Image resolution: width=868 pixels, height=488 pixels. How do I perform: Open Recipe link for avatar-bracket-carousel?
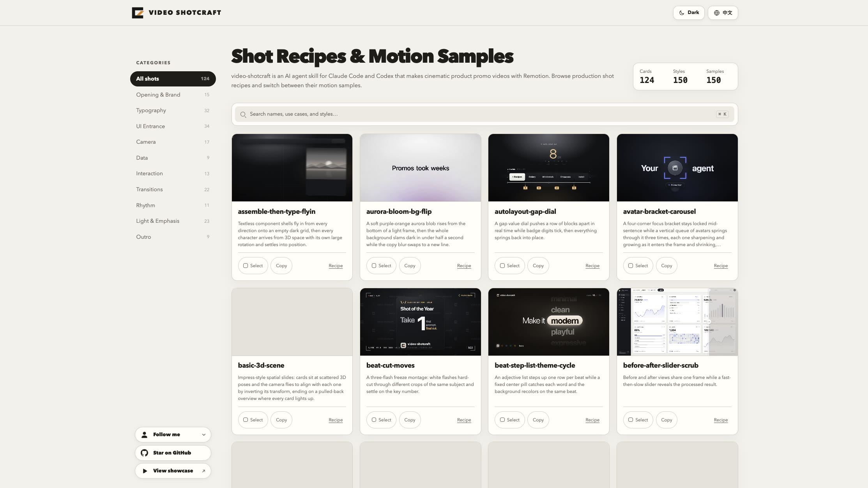tap(721, 266)
